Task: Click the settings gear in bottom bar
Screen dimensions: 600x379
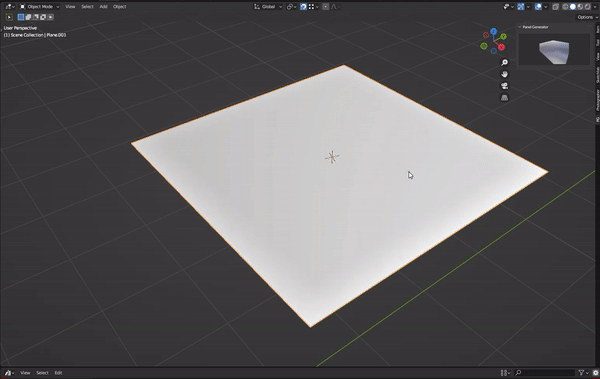Action: click(595, 372)
